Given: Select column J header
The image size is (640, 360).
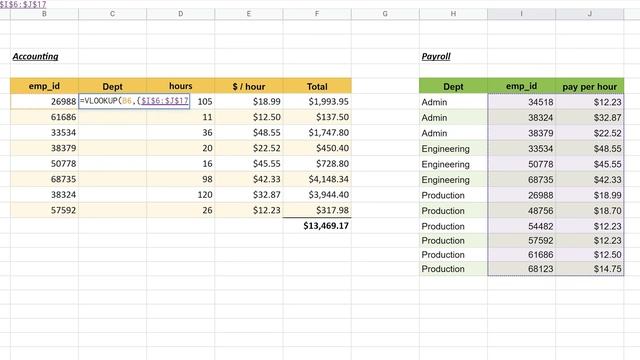Looking at the screenshot, I should 589,14.
